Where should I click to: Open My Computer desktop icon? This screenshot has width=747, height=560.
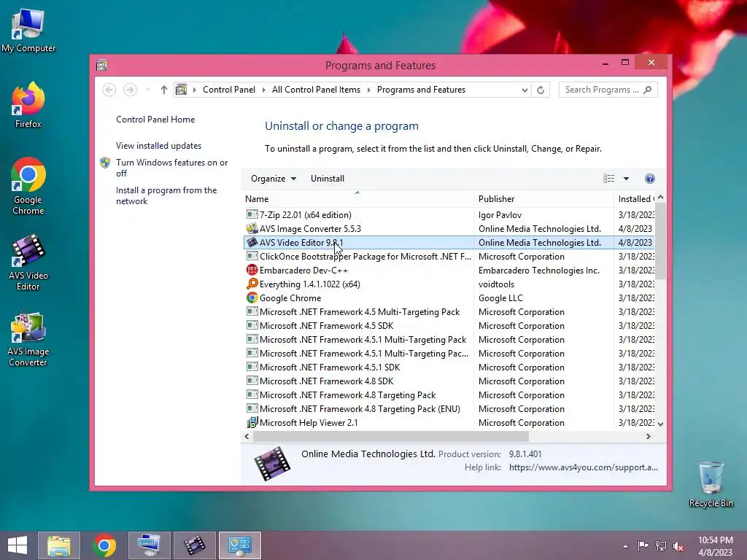pos(28,31)
